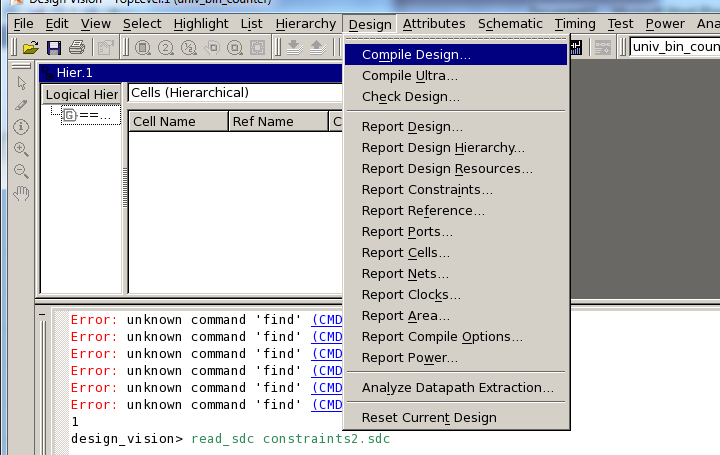Click the zoom 2x toolbar icon

coord(166,47)
